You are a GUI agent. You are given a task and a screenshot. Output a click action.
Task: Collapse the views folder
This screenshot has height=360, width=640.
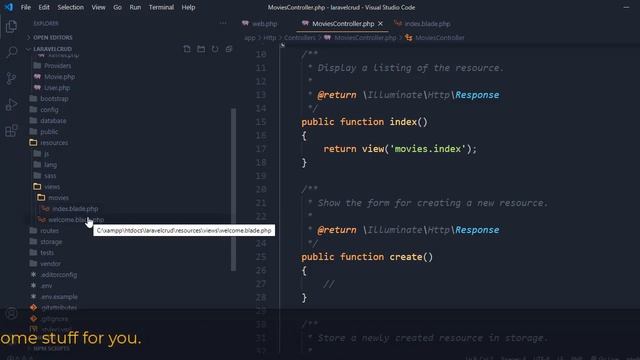pyautogui.click(x=52, y=187)
